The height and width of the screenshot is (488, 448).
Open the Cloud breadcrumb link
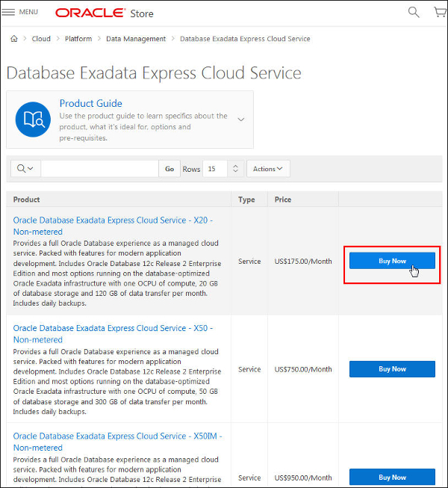41,39
